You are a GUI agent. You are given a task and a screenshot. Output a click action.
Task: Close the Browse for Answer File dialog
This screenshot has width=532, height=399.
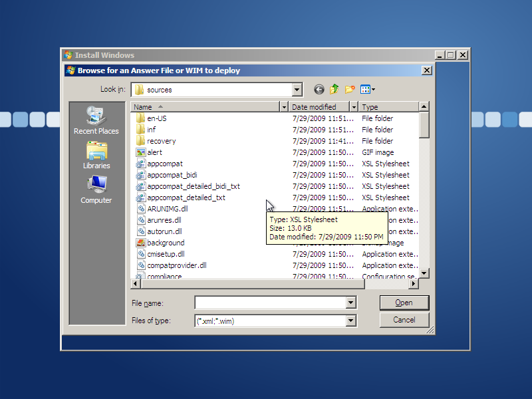click(x=426, y=70)
